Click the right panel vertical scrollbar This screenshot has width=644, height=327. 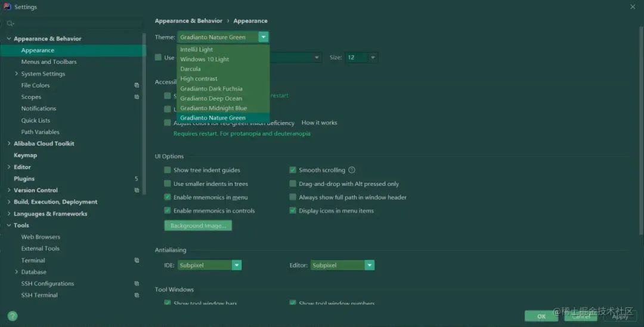(641, 130)
